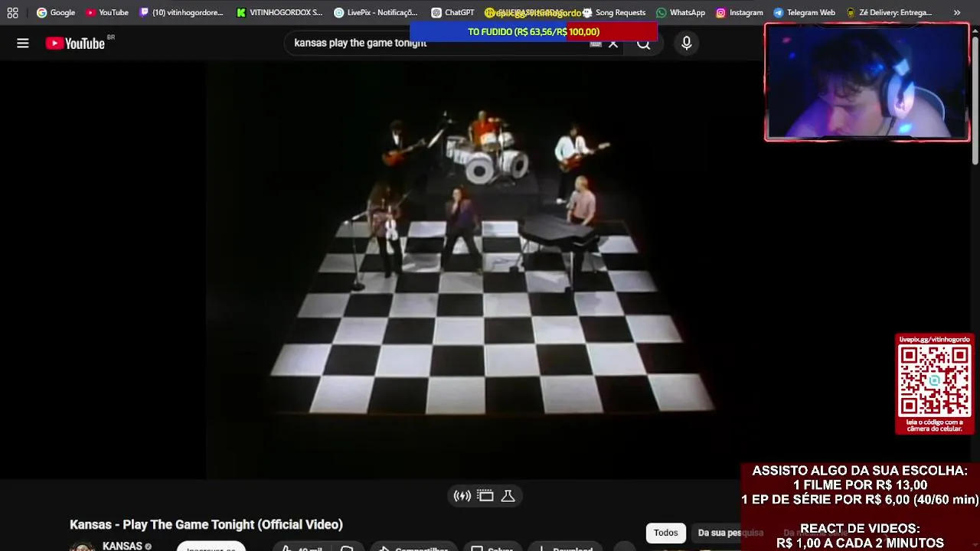Click the video title 'Kansas - Play The Game Tonight'
Screen dimensions: 980x551
point(206,524)
